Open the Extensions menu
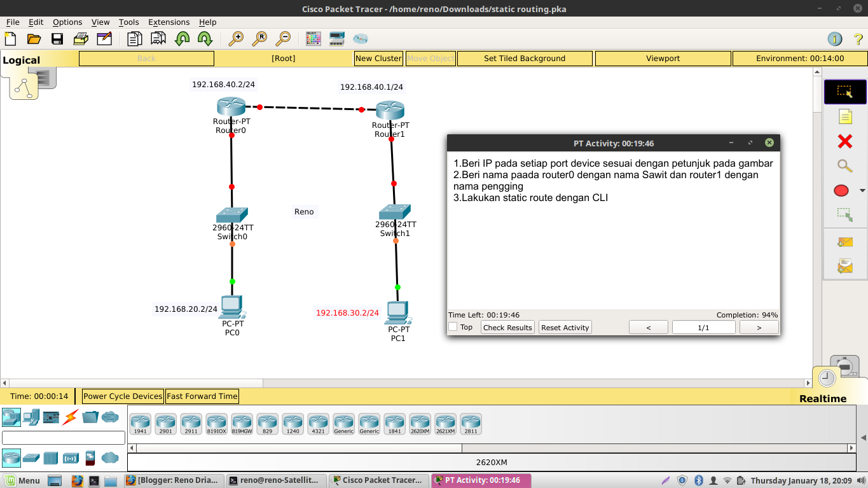 coord(169,22)
